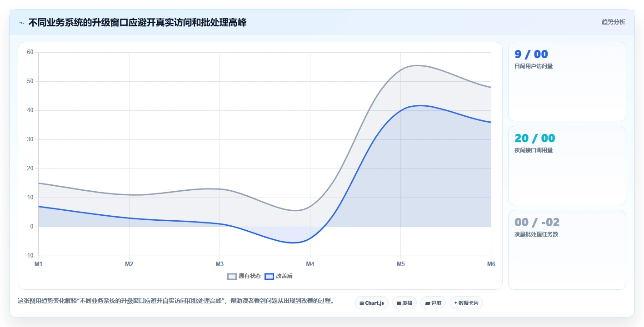Click the description text below the chart
This screenshot has width=644, height=327.
(176, 301)
